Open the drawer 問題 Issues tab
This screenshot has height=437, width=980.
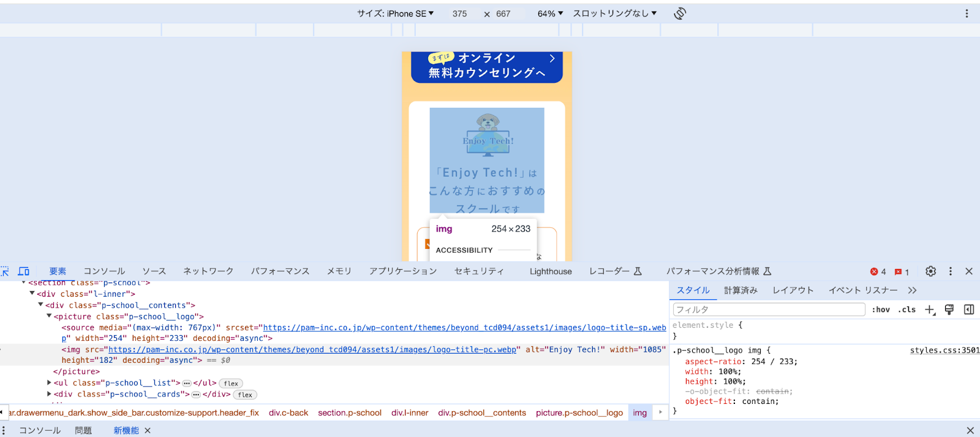coord(83,431)
